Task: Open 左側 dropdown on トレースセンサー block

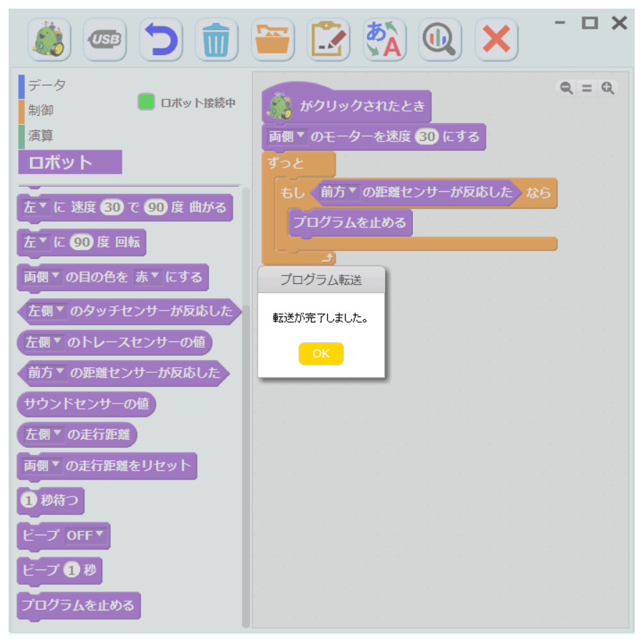Action: pos(44,342)
